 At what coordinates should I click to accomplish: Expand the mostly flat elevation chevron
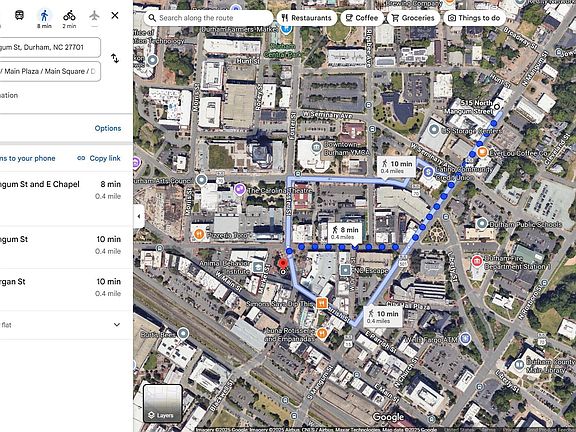click(117, 325)
